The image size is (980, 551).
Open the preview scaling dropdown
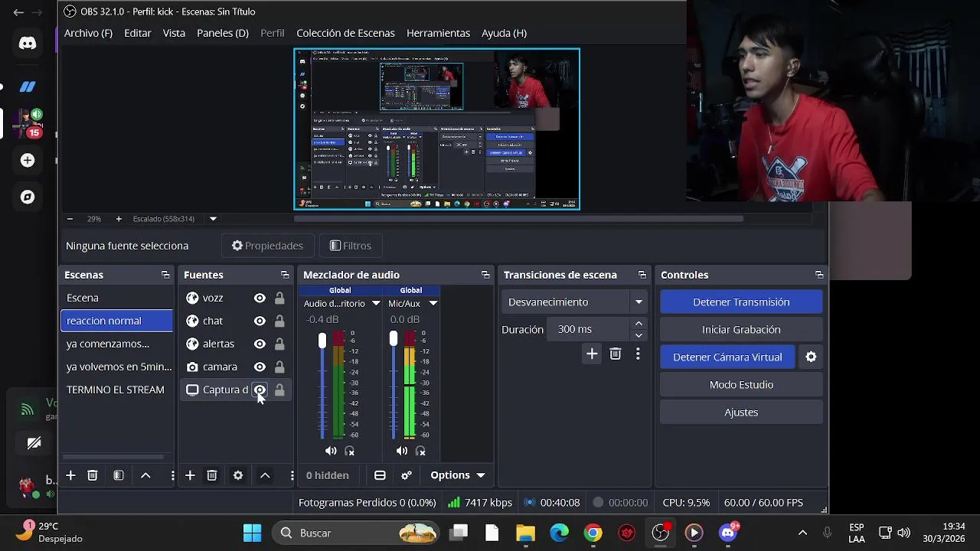click(x=213, y=219)
